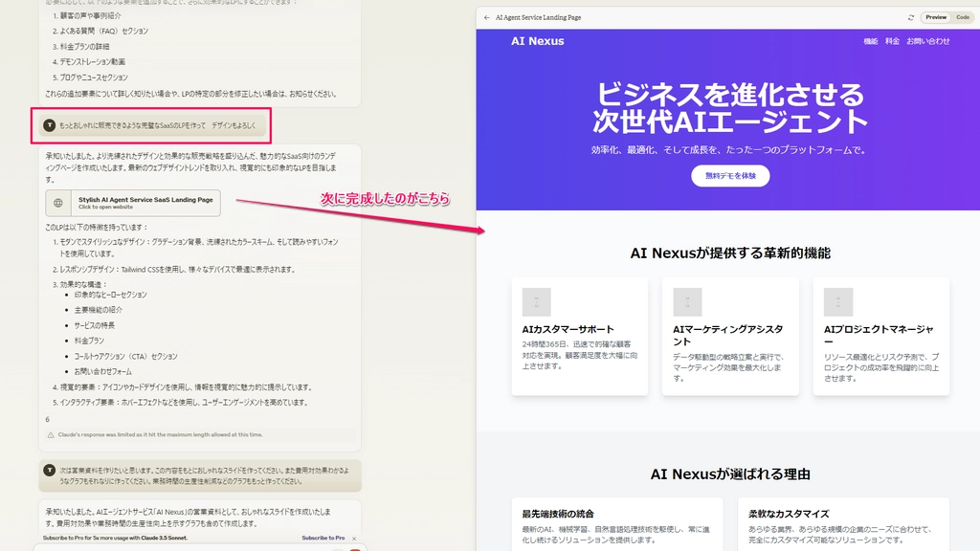Click the 柔軟なカスタマイズ card heading
Screen dimensions: 980x551
(x=789, y=514)
